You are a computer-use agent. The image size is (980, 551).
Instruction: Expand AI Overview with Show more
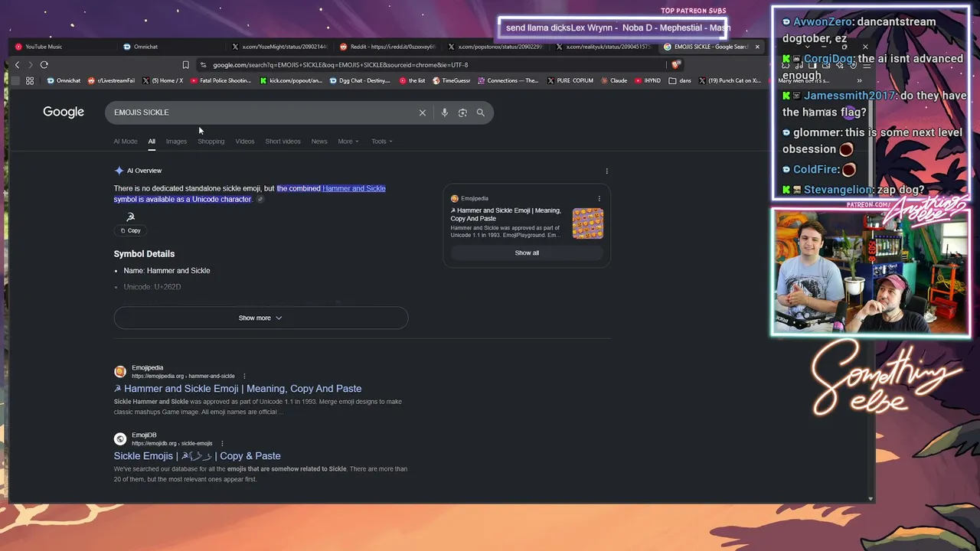[261, 318]
